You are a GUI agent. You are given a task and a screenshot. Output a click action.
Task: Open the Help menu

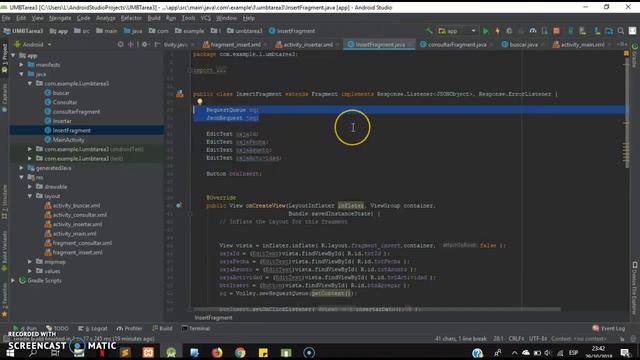[x=249, y=18]
